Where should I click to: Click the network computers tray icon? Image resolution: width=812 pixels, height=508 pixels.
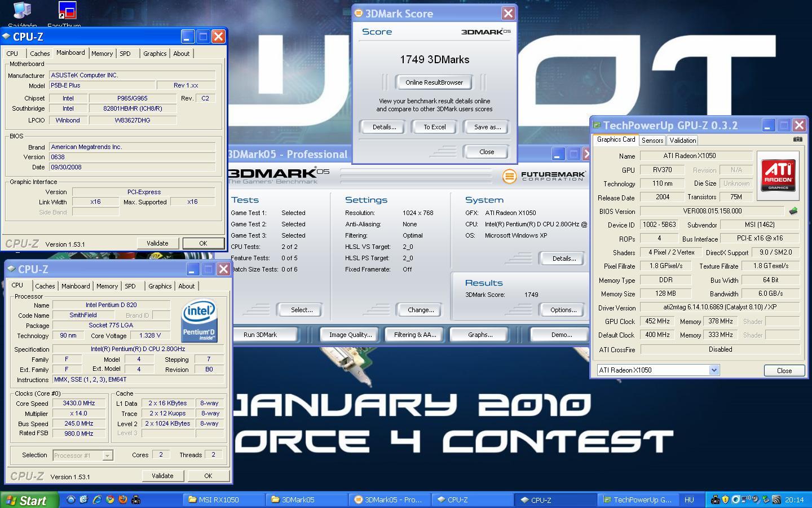pyautogui.click(x=745, y=500)
